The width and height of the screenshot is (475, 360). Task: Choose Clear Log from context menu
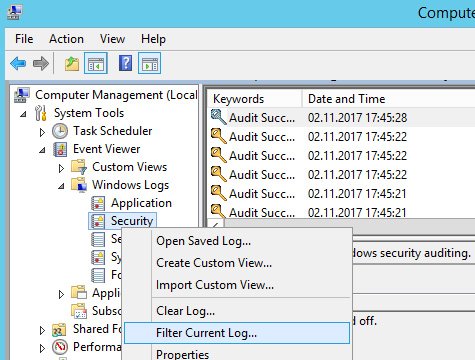pyautogui.click(x=237, y=311)
